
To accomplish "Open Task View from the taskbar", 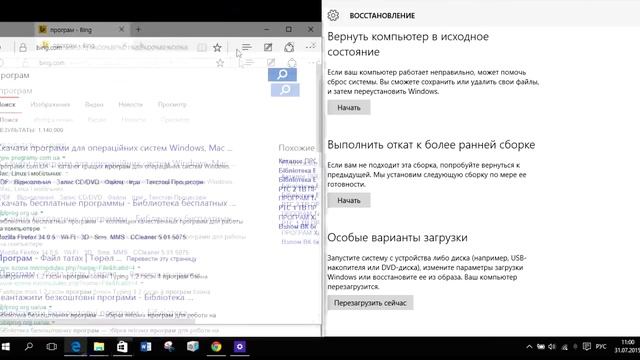I will pos(51,347).
